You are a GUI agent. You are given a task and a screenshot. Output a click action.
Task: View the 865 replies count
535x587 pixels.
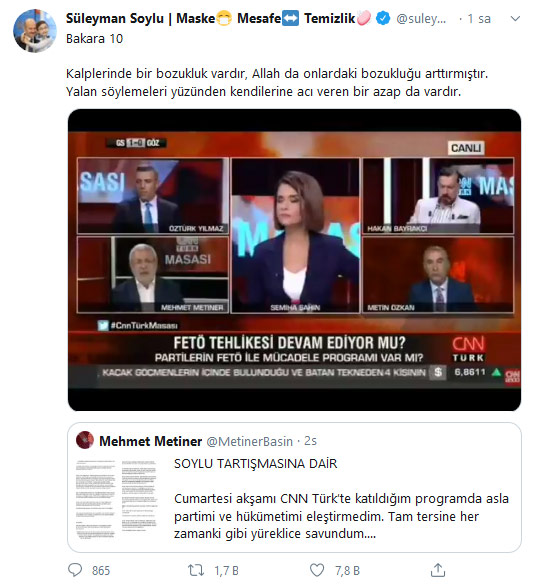pos(101,571)
